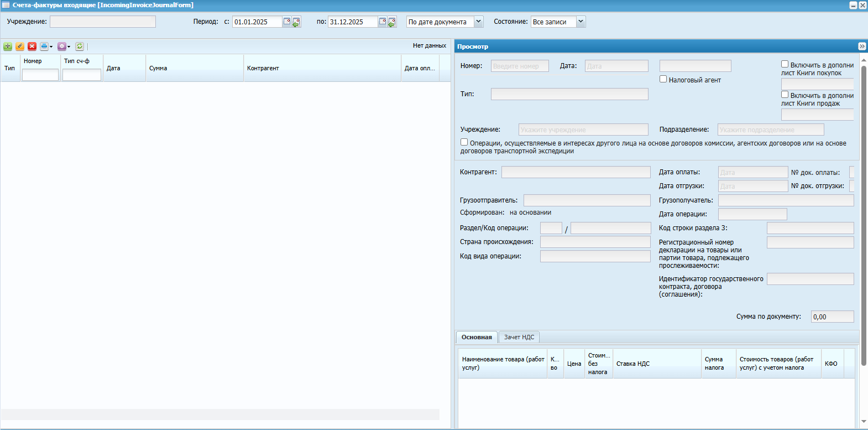868x430 pixels.
Task: Refresh the invoice list
Action: click(80, 46)
